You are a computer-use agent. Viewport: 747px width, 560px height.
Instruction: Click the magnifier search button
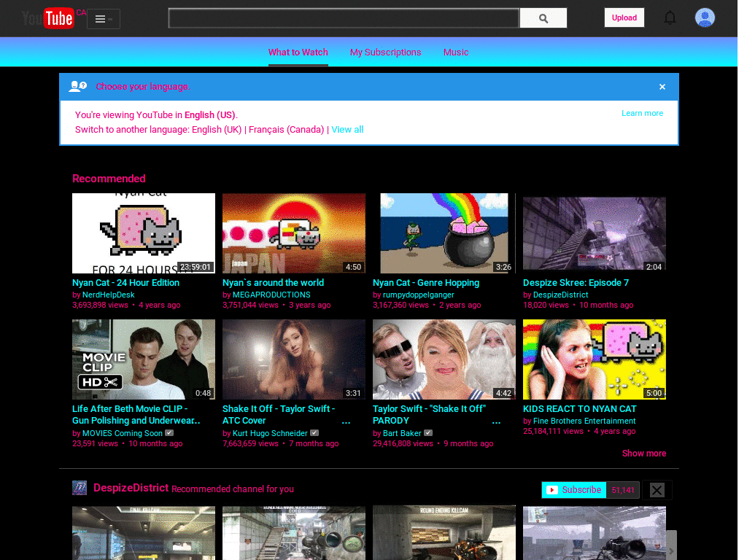pos(543,18)
